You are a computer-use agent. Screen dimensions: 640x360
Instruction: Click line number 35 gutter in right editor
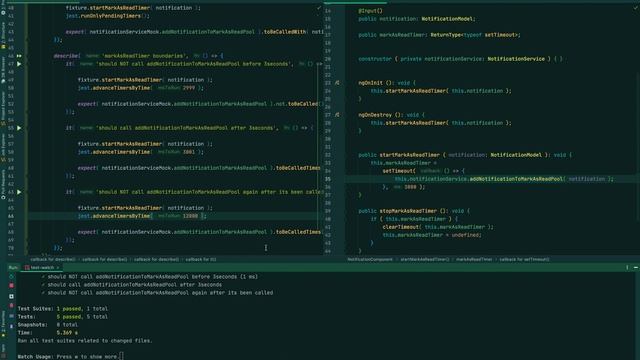click(328, 179)
